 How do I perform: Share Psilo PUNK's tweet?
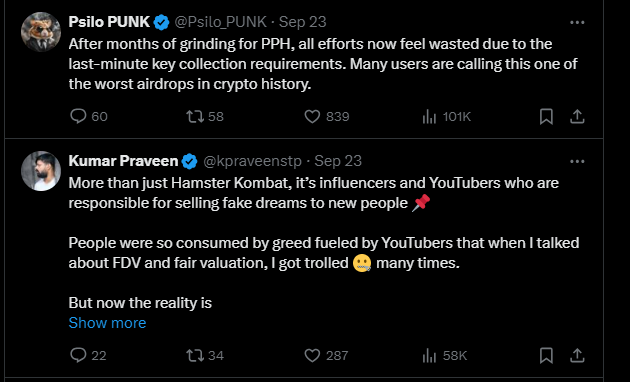point(577,116)
